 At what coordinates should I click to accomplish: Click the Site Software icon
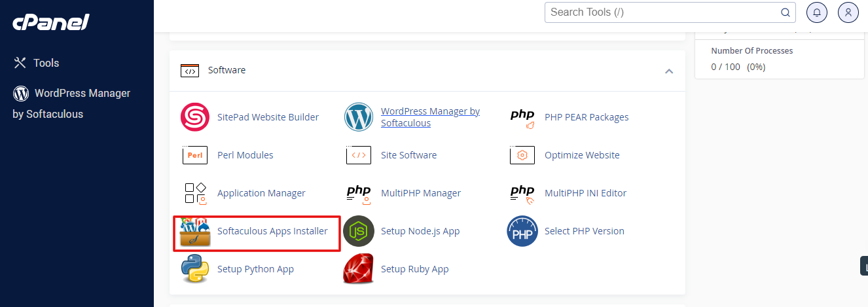point(358,155)
